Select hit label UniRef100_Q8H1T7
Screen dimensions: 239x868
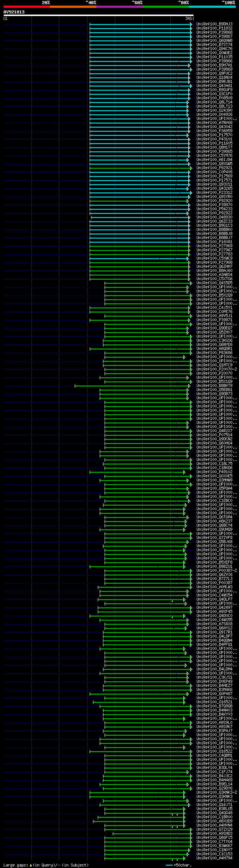[x=214, y=147]
